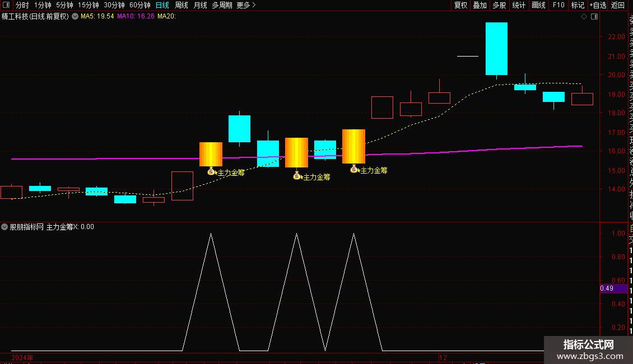This screenshot has width=633, height=364.
Task: Click the 精工科技(日线.前复权) title
Action: [35, 16]
